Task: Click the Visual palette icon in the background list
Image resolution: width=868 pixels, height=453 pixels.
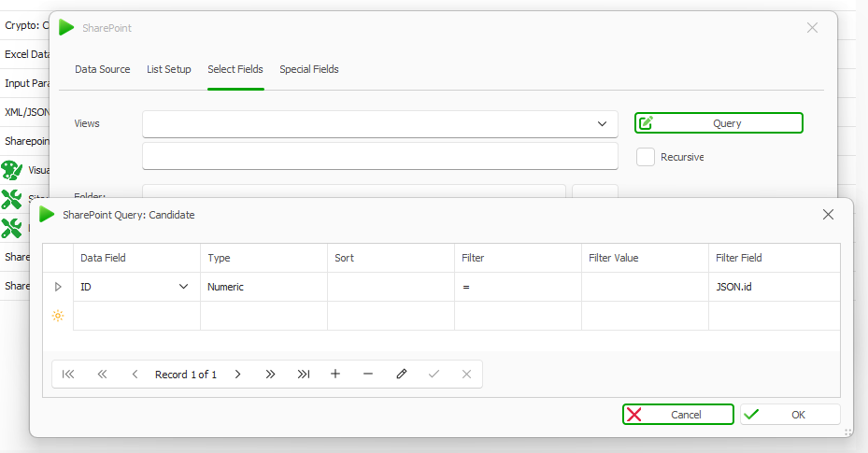Action: click(11, 170)
